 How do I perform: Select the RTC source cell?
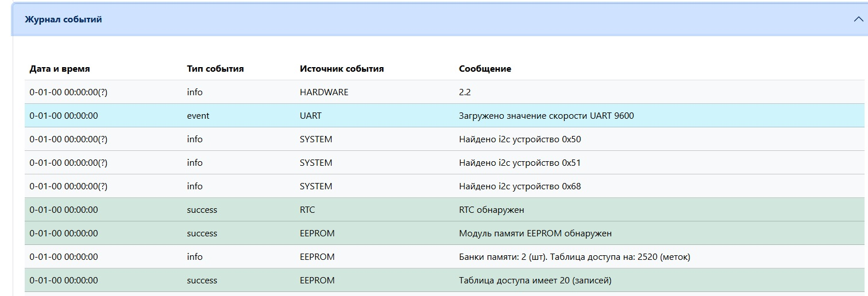(x=307, y=210)
